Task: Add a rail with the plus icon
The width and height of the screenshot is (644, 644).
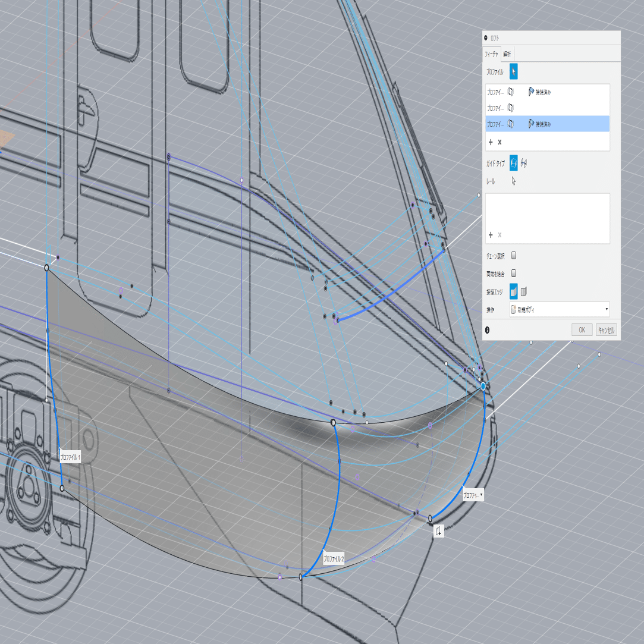Action: [x=491, y=235]
